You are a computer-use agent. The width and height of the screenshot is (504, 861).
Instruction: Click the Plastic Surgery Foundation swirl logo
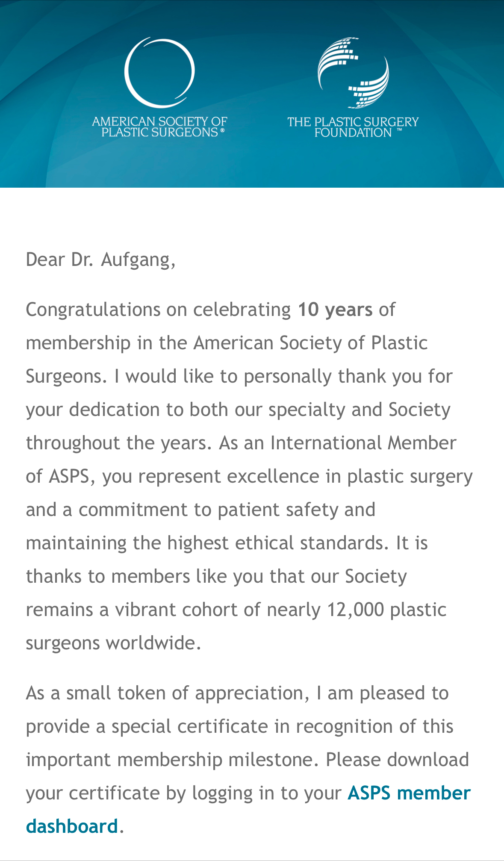click(x=353, y=72)
